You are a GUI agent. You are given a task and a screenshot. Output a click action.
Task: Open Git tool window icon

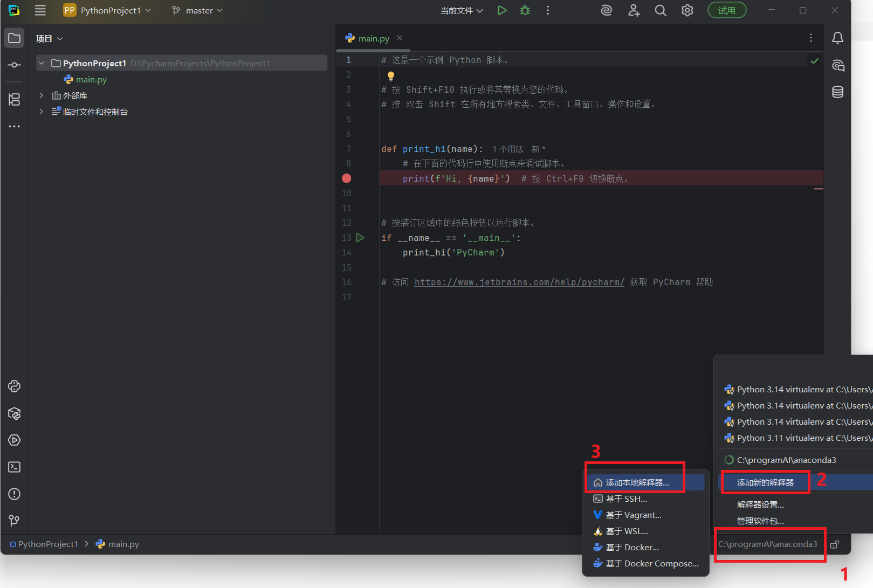15,521
